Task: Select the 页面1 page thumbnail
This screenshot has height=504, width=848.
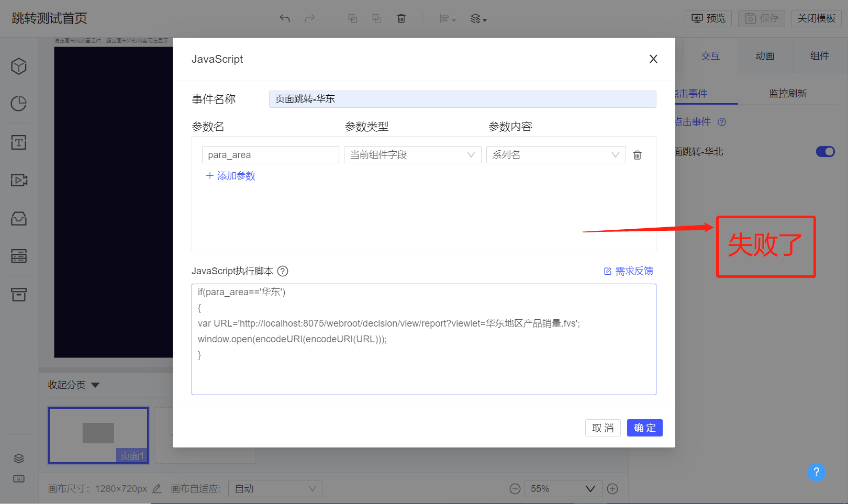Action: point(98,435)
